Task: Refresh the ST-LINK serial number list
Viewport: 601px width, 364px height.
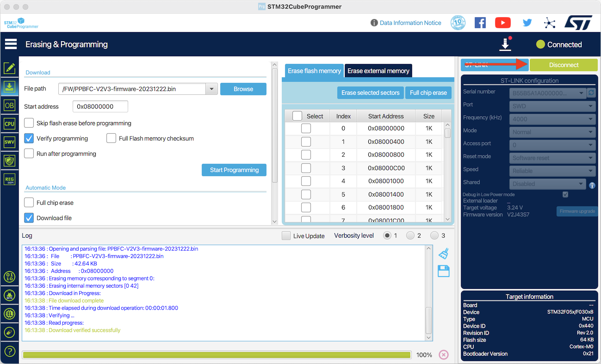Action: [x=591, y=93]
